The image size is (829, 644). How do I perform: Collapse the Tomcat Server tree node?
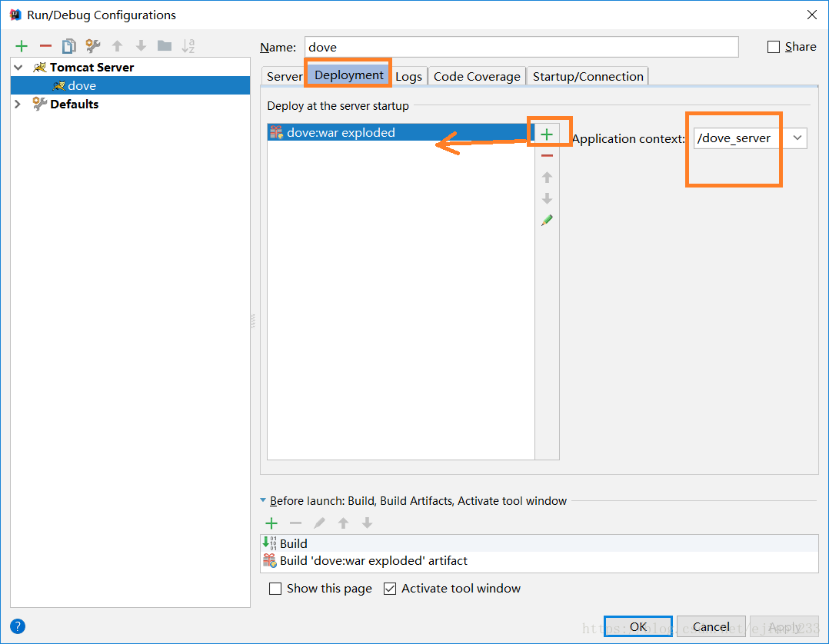17,67
